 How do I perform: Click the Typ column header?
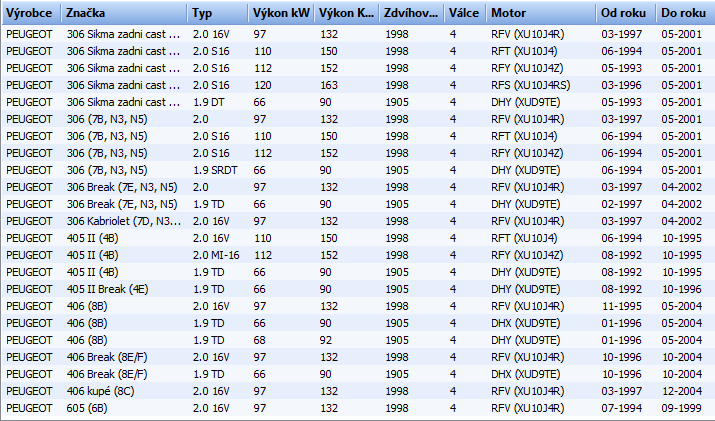coord(218,13)
